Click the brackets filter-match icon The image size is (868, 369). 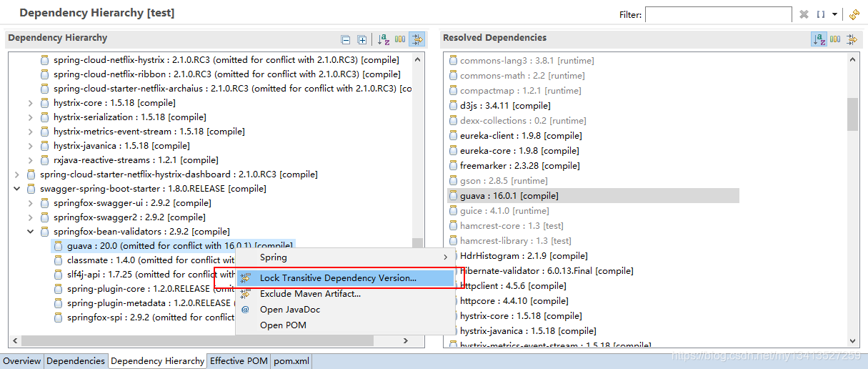821,14
